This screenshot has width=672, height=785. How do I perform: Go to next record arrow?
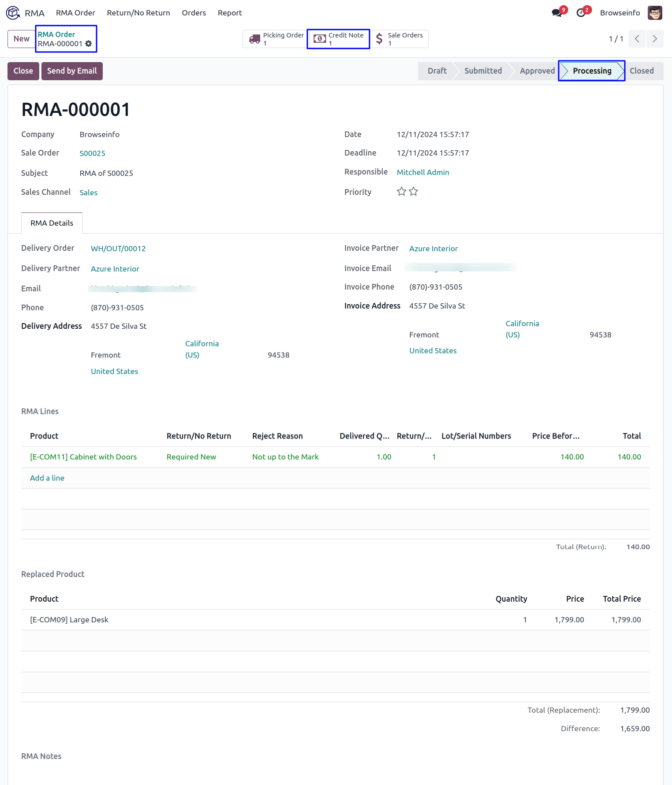(x=655, y=39)
